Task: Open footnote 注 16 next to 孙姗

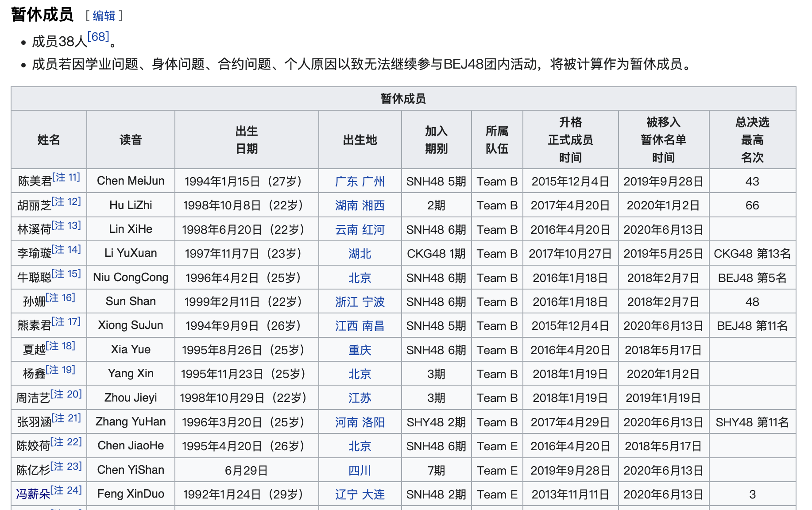Action: pyautogui.click(x=61, y=297)
